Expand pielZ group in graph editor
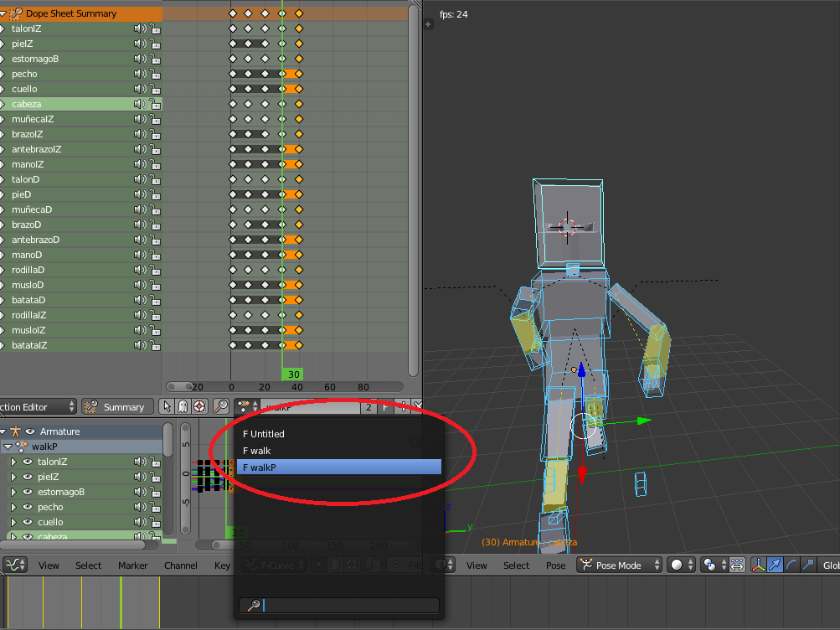The image size is (840, 630). [x=13, y=477]
